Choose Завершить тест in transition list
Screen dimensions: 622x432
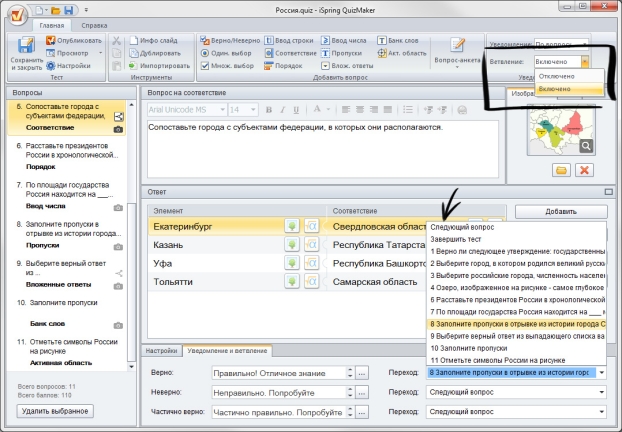coord(516,239)
